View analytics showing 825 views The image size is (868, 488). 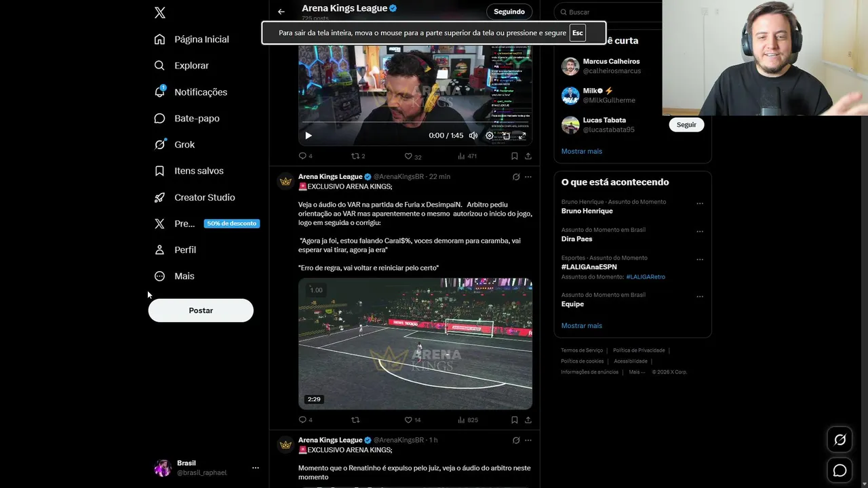pyautogui.click(x=467, y=420)
